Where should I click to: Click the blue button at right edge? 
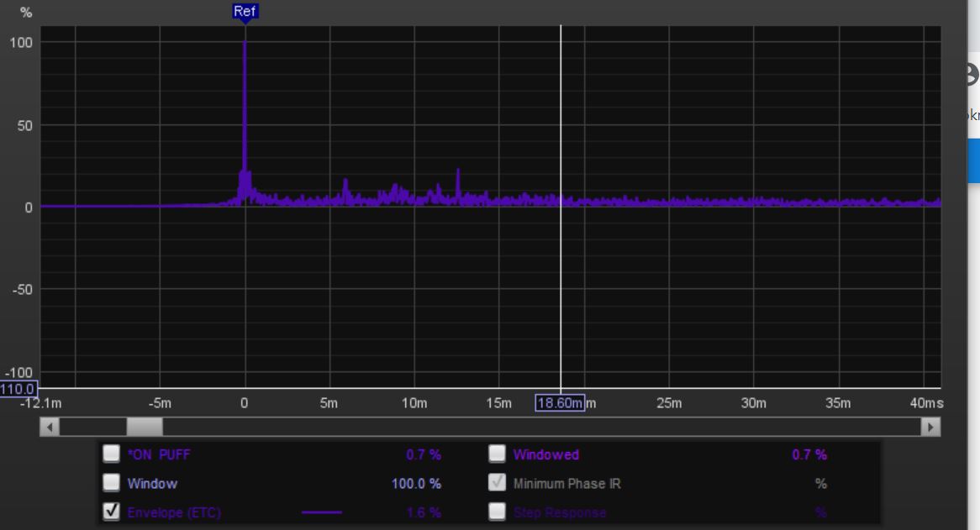tap(973, 160)
